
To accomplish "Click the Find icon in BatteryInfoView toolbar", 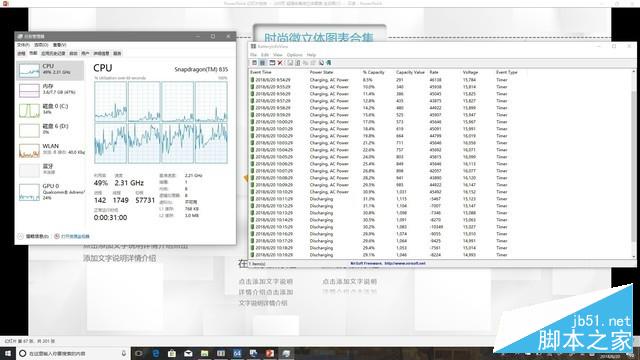I will point(321,63).
